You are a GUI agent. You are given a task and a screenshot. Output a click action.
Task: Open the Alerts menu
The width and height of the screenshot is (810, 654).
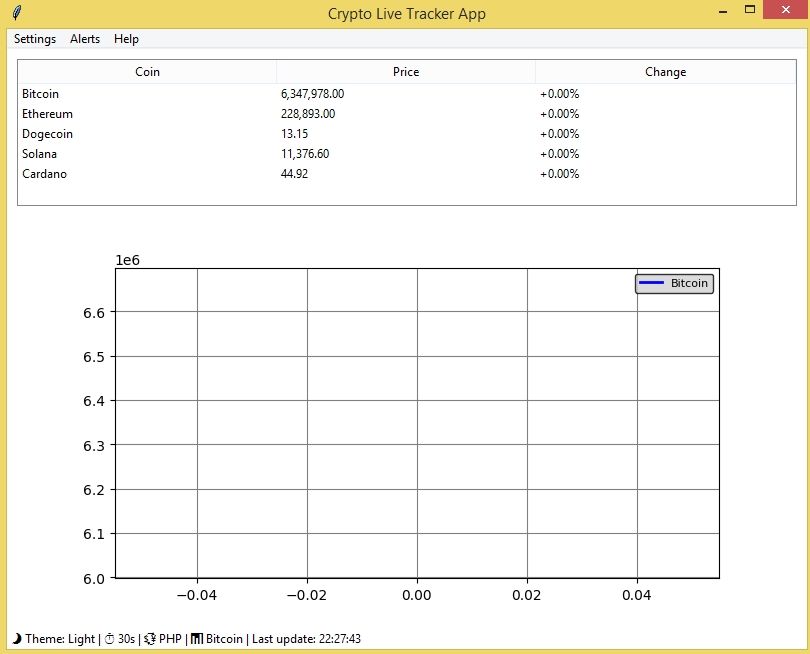85,39
